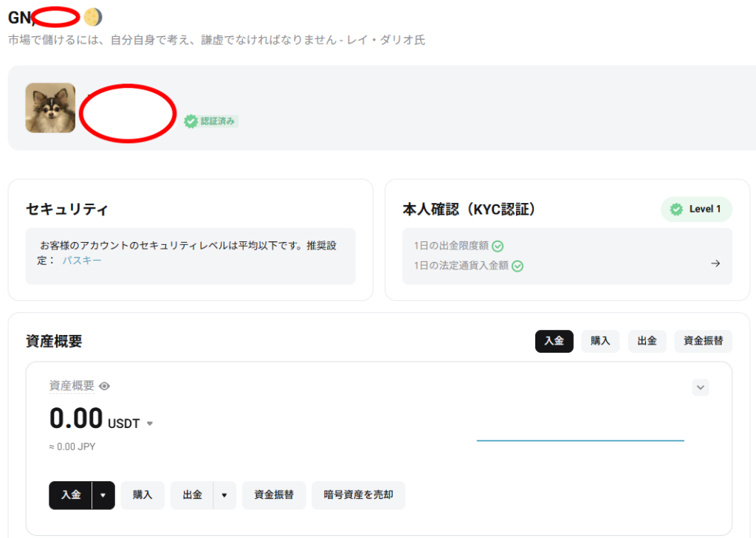Select 出金 in the 資産概要 header
Screen dimensions: 756x538
pos(647,341)
